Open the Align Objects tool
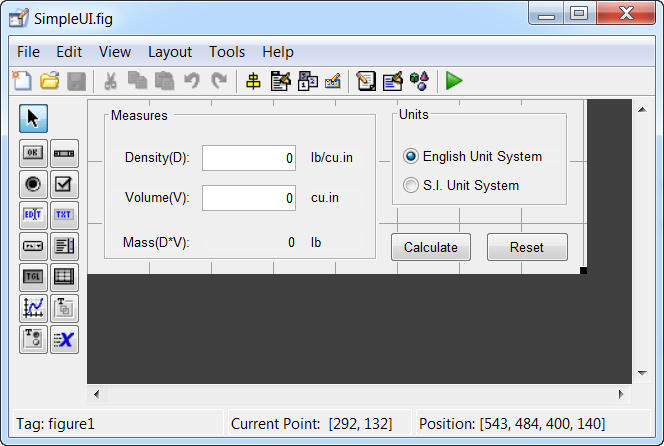Screen dimensions: 664x446 pyautogui.click(x=253, y=81)
